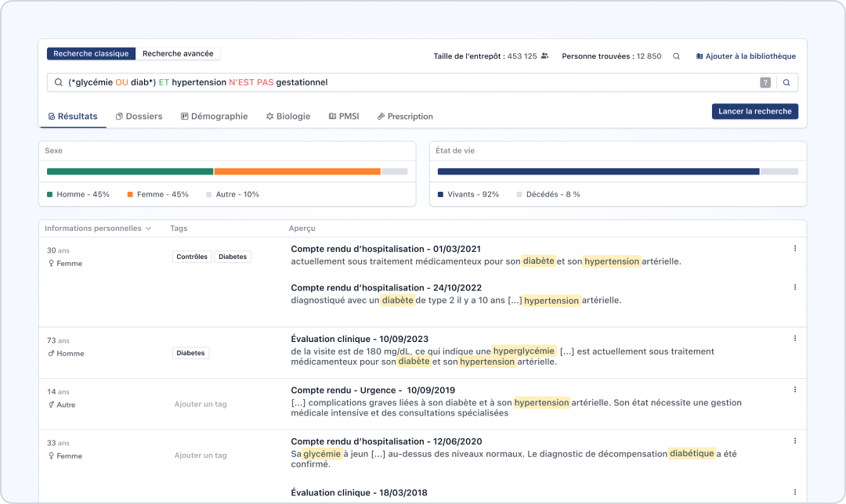Viewport: 846px width, 504px height.
Task: Open three-dot menu for 12/06/2020 hospitalisation report
Action: pyautogui.click(x=795, y=441)
